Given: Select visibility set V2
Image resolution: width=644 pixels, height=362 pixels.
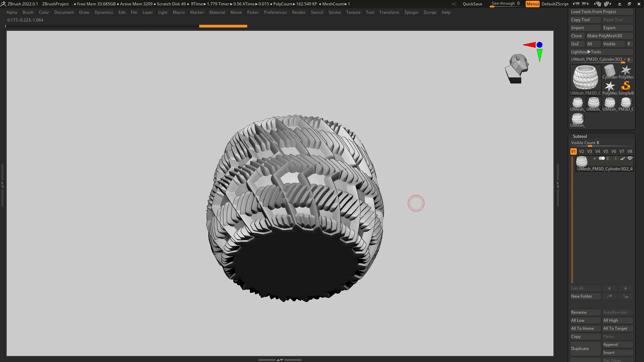Looking at the screenshot, I should [581, 152].
